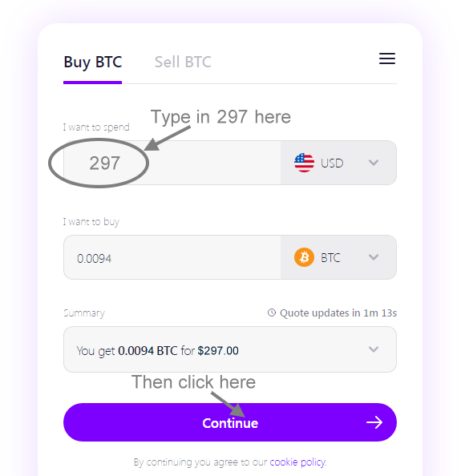
Task: Focus the buy amount field showing 0.0094
Action: 172,257
